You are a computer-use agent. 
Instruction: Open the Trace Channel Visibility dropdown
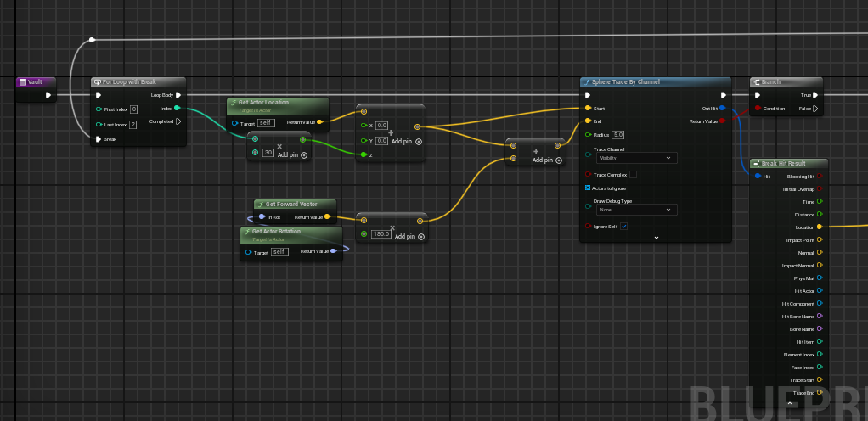636,158
